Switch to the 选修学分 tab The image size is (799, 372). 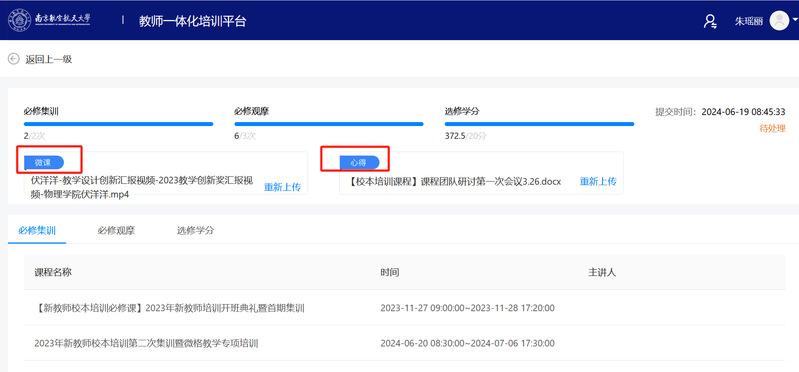pyautogui.click(x=196, y=230)
